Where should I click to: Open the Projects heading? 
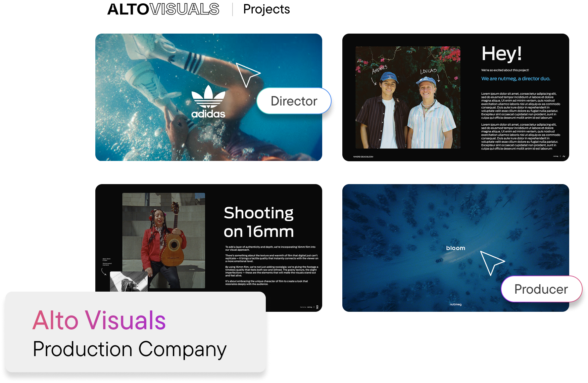pyautogui.click(x=266, y=9)
